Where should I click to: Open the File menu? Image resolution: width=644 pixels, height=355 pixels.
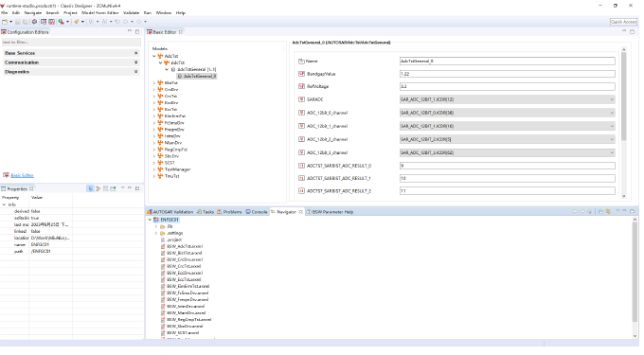pyautogui.click(x=4, y=12)
